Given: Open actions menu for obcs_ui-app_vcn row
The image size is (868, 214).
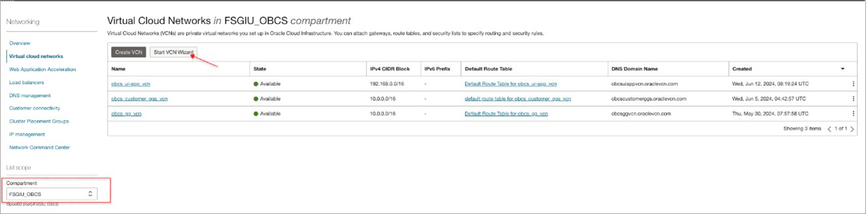Looking at the screenshot, I should pyautogui.click(x=853, y=84).
